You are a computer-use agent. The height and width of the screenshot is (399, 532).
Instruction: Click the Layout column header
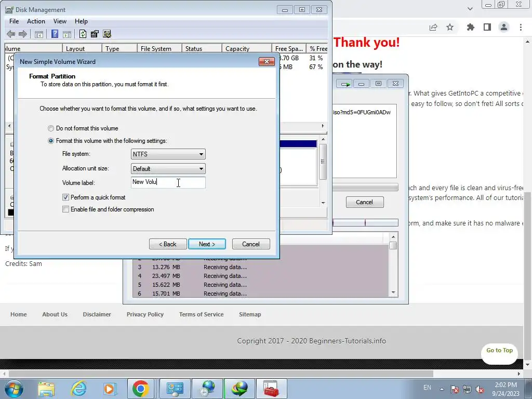(82, 48)
